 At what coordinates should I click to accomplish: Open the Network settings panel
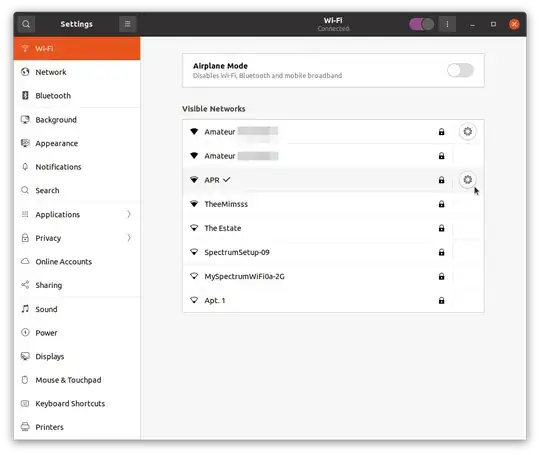click(x=77, y=72)
